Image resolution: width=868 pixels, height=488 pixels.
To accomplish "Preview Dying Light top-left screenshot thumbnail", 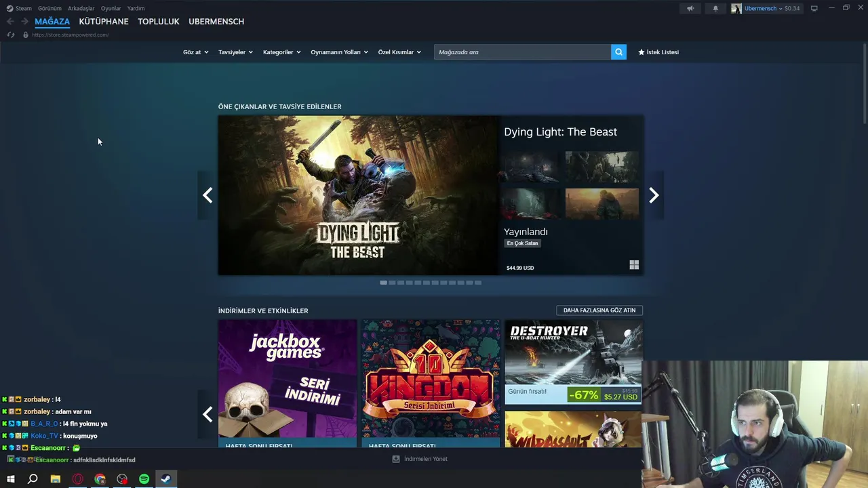I will point(530,167).
